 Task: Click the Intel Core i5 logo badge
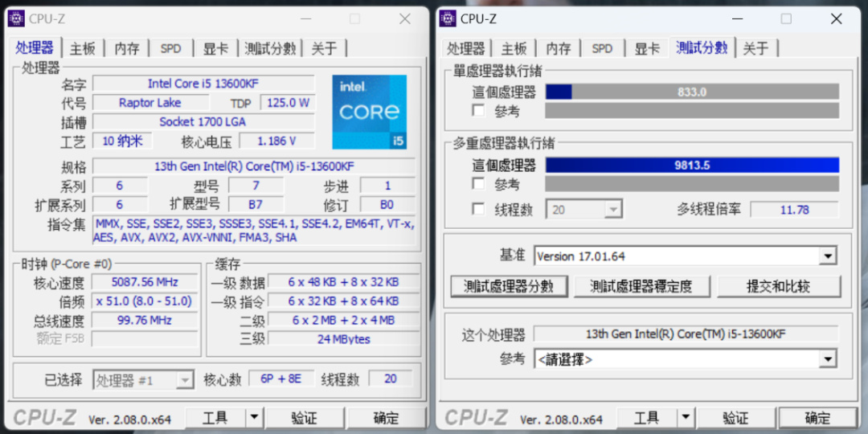[369, 112]
